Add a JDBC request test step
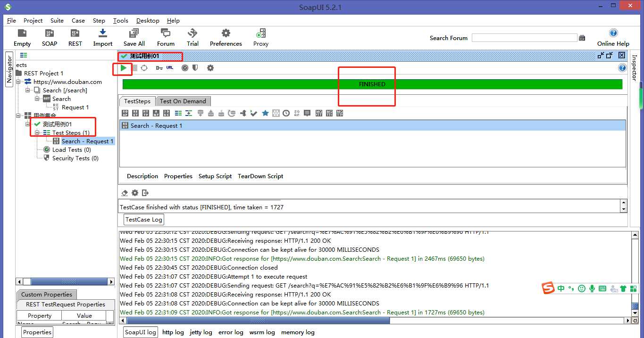This screenshot has width=644, height=338. click(167, 113)
